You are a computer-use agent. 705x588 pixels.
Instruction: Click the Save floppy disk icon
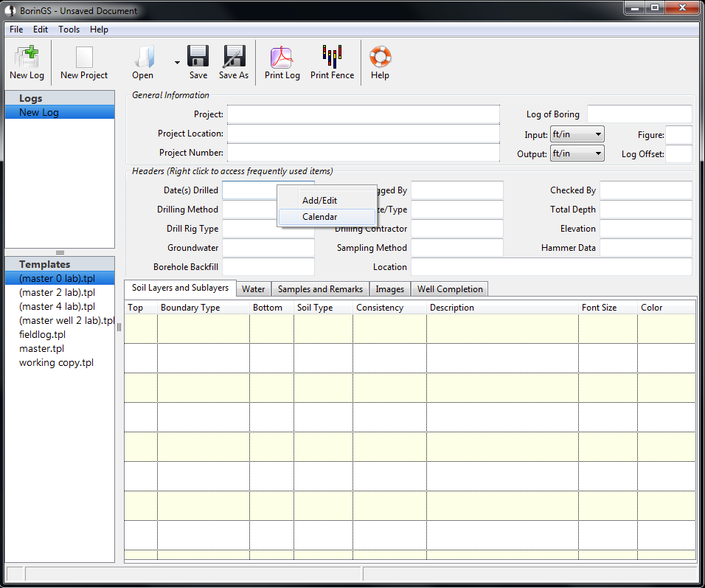198,56
